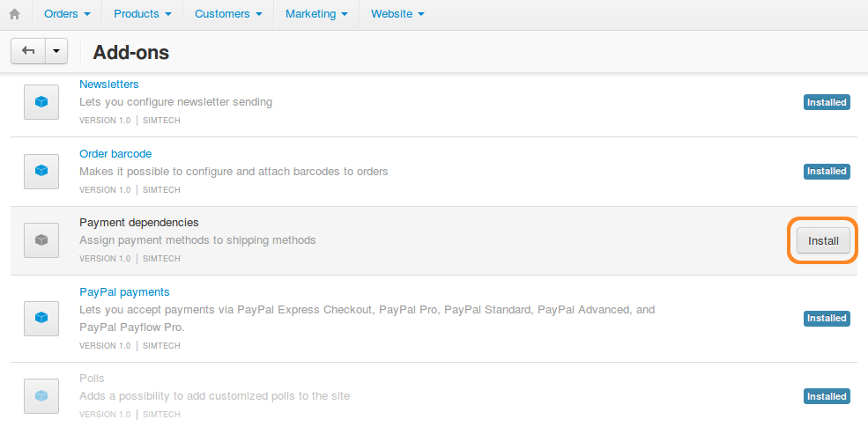
Task: Click 'Assign payment methods to shipping methods' text
Action: (x=197, y=240)
